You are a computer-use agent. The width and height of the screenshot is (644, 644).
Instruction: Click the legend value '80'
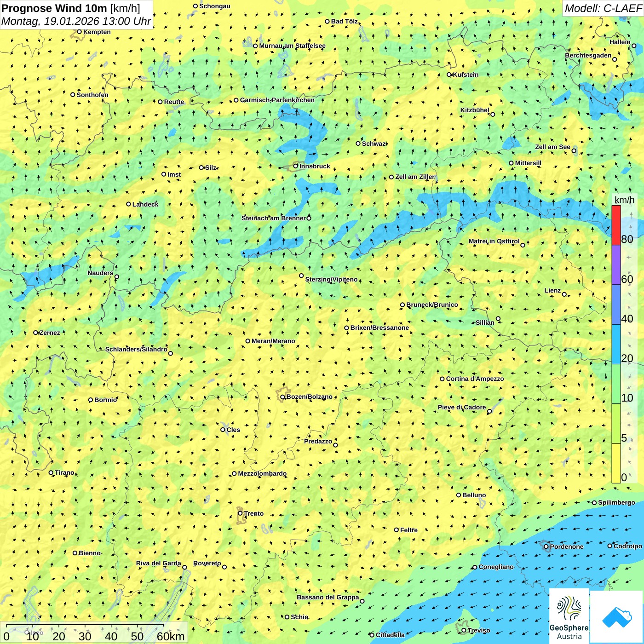627,239
